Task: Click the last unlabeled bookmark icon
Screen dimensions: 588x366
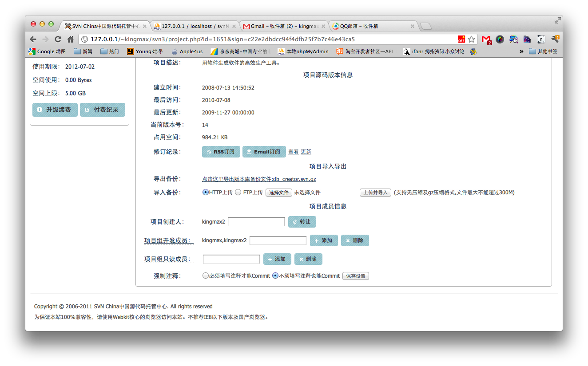Action: 473,51
